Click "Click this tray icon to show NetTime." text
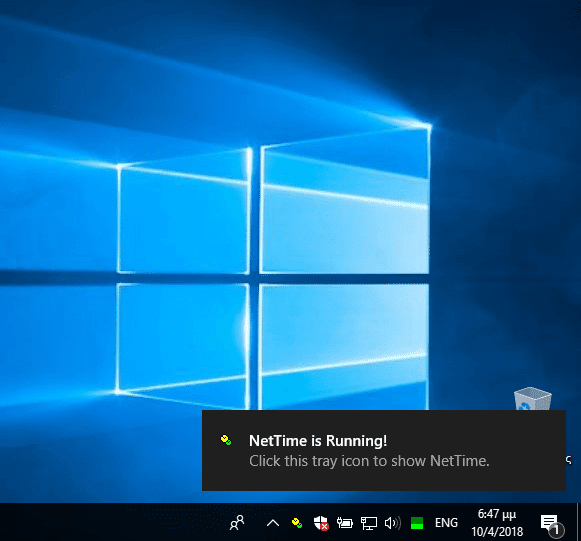The image size is (581, 541). [369, 461]
